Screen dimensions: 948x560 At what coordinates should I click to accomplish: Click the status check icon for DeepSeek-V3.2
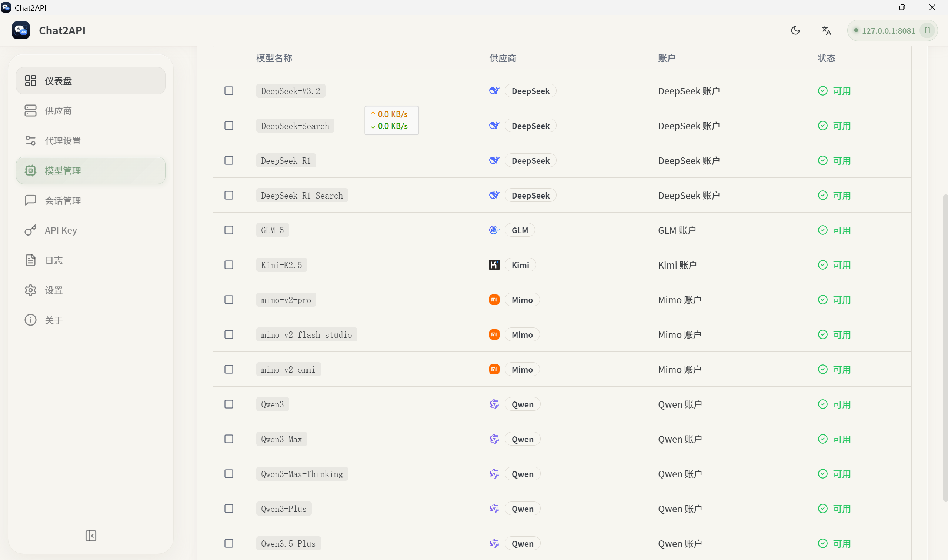click(x=823, y=91)
